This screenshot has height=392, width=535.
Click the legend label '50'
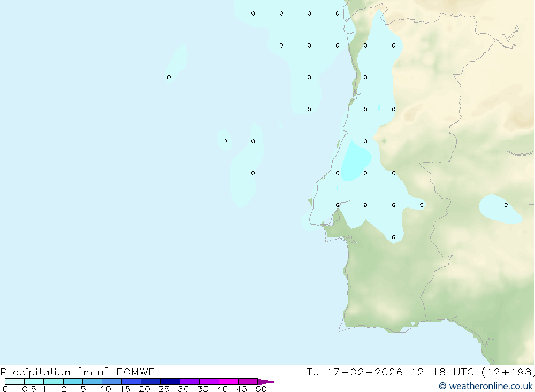tap(261, 389)
